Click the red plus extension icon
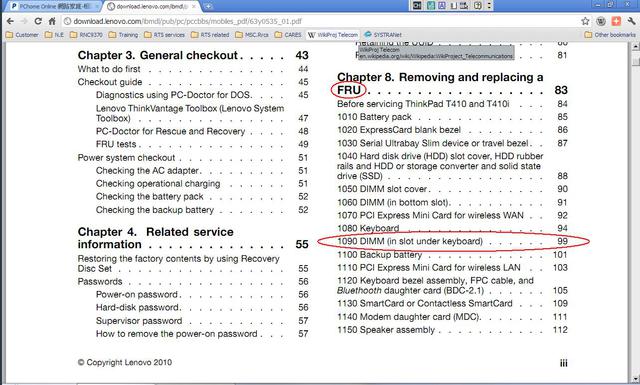640x385 pixels. (616, 21)
